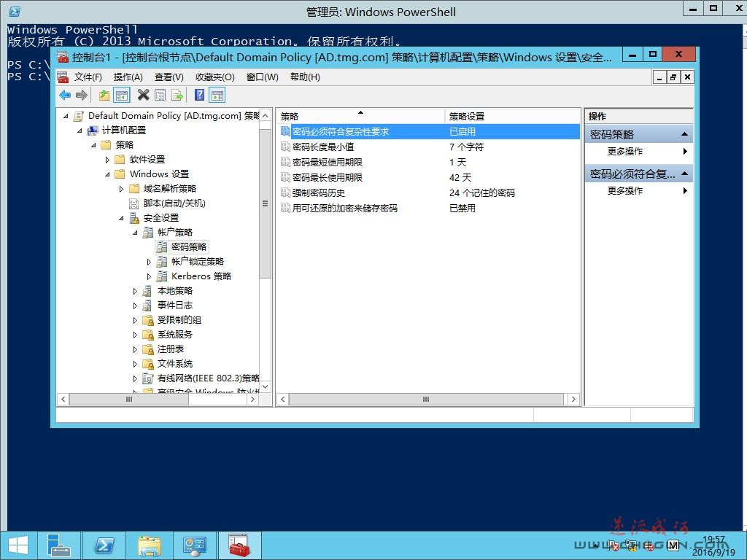The width and height of the screenshot is (747, 560).
Task: Collapse the 安全设置 tree node
Action: [x=121, y=218]
